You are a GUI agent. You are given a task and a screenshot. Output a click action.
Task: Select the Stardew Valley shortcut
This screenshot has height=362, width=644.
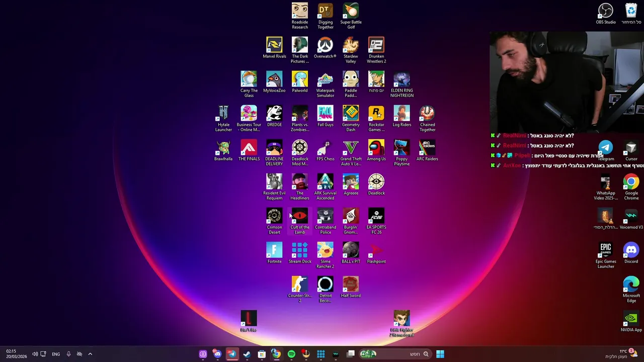(351, 50)
